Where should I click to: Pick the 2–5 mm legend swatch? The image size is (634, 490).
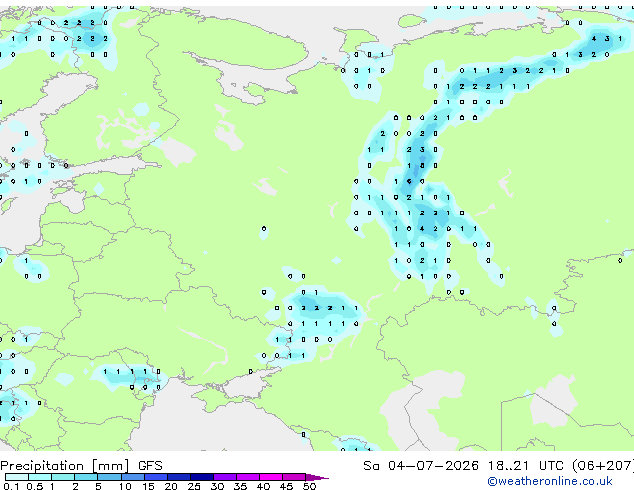[86, 477]
